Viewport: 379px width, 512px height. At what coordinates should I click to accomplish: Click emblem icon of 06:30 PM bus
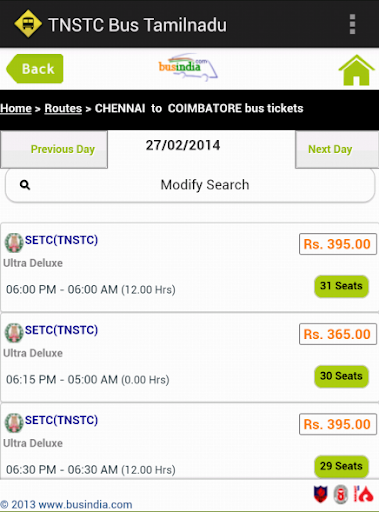pyautogui.click(x=14, y=423)
